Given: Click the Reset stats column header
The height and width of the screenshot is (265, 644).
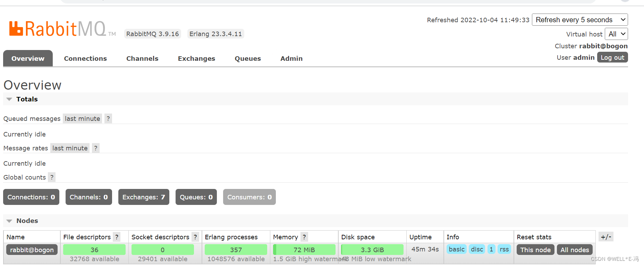Looking at the screenshot, I should pyautogui.click(x=534, y=237).
